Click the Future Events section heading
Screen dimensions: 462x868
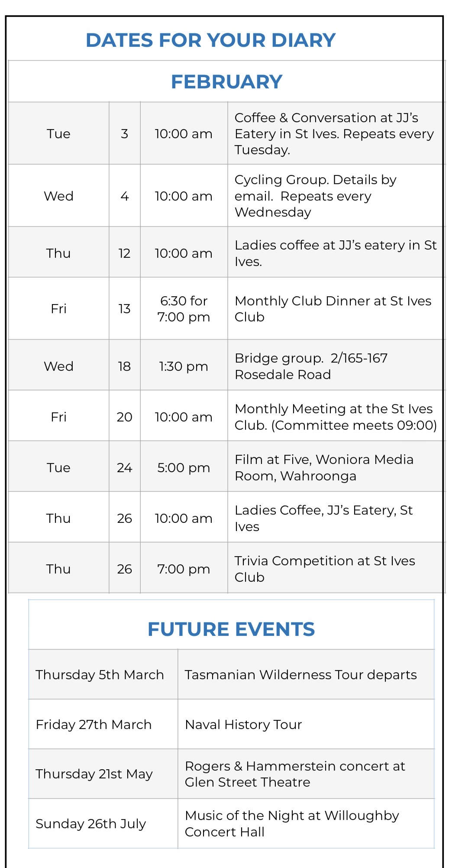click(231, 629)
